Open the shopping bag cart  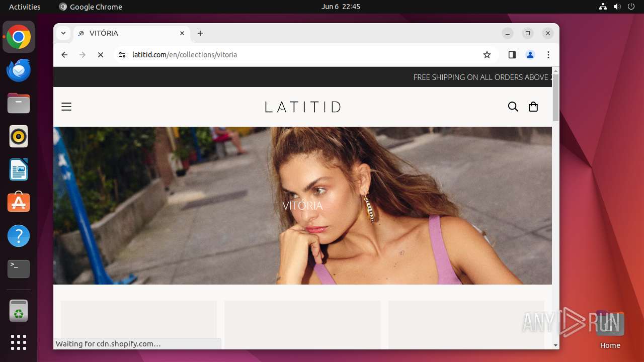(x=533, y=107)
